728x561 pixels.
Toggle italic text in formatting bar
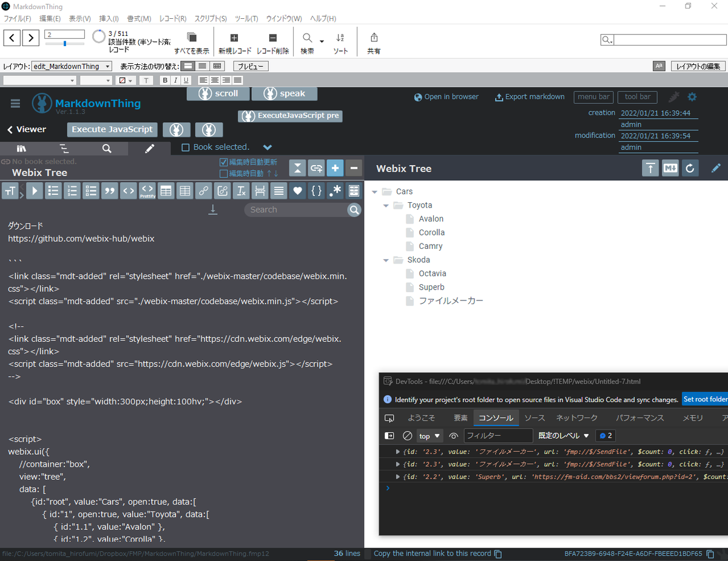point(175,80)
